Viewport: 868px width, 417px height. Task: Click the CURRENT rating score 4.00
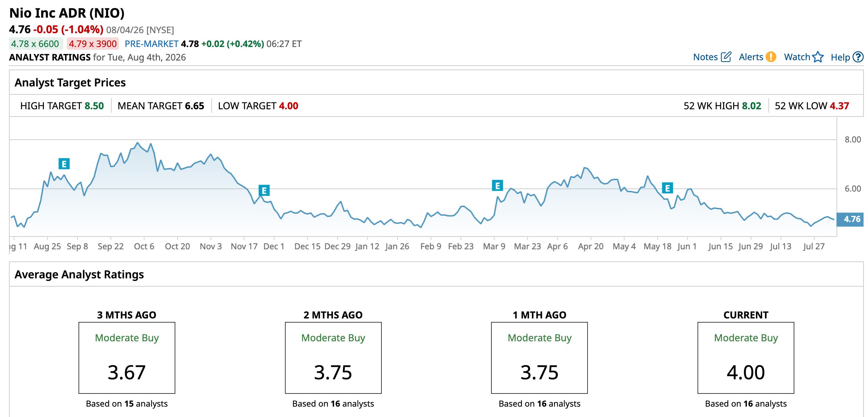click(746, 372)
